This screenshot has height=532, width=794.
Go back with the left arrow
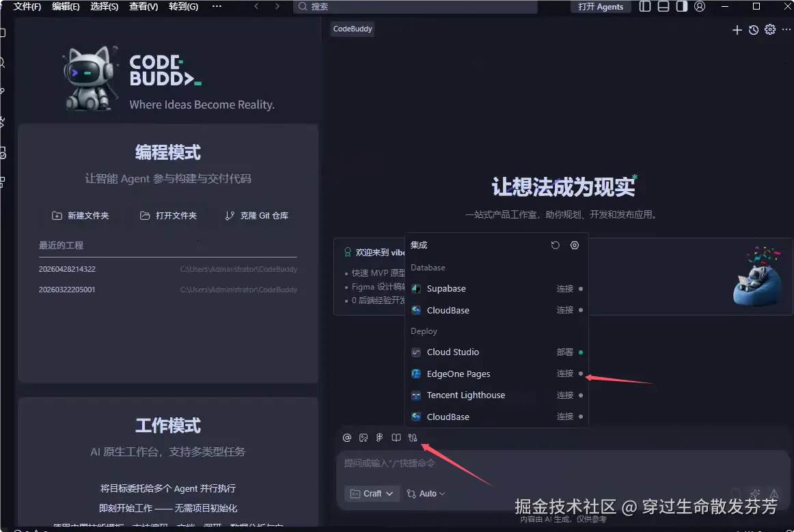(x=256, y=7)
